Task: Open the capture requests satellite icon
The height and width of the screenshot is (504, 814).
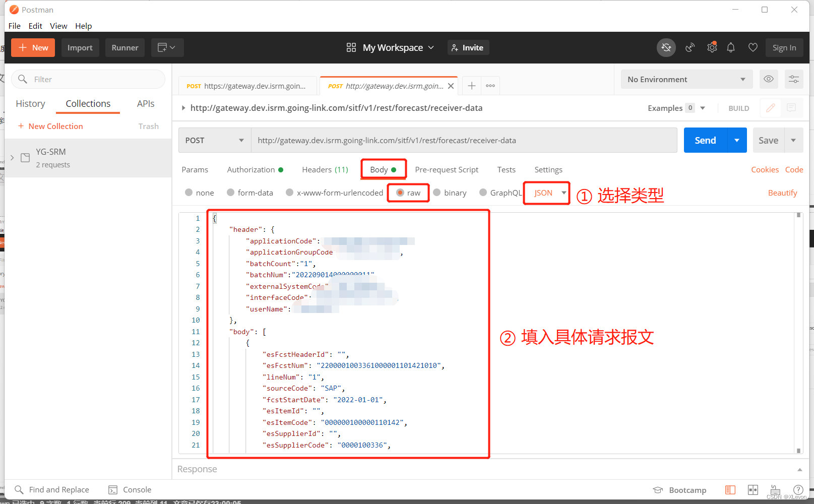Action: [690, 47]
